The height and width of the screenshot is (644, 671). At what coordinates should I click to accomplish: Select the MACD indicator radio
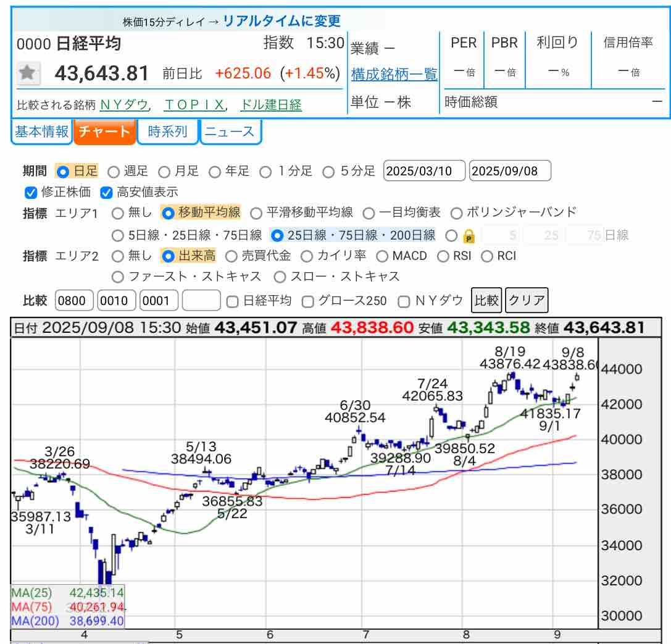click(381, 256)
